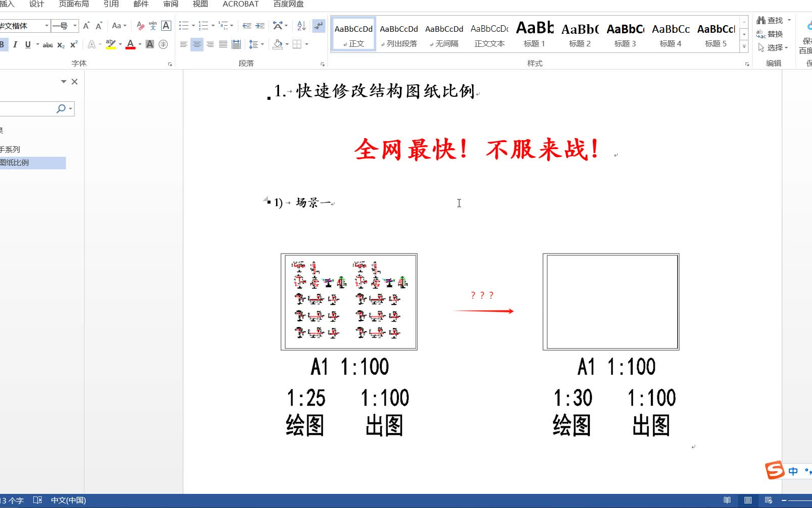Switch to Read Mode in status bar
This screenshot has height=508, width=812.
(727, 500)
